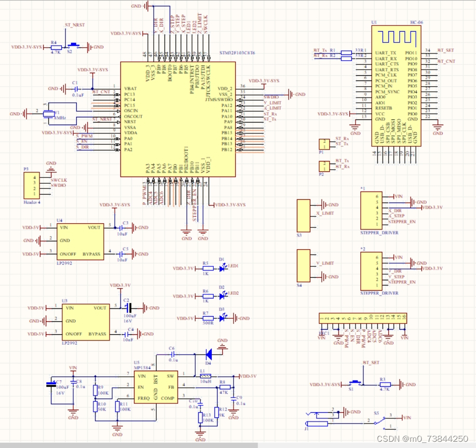
Task: Select the 33R resistor R1 on UART_TX
Action: [346, 53]
